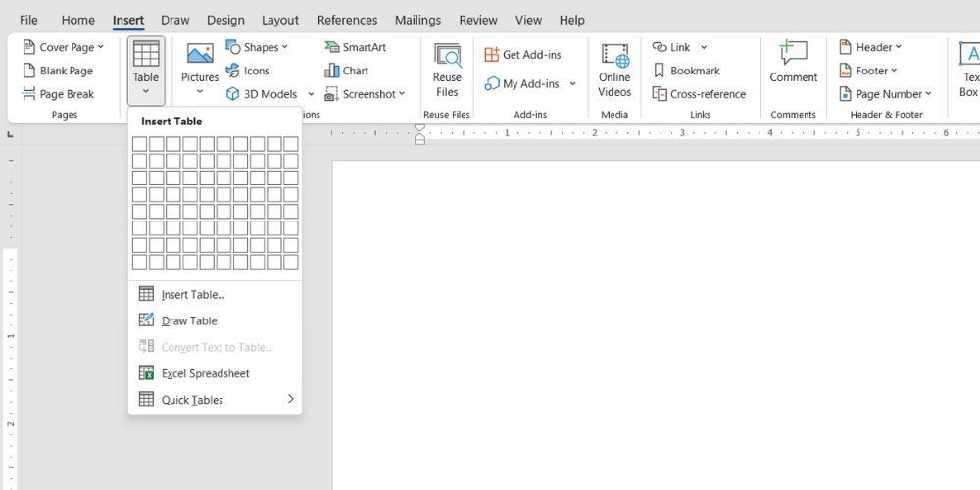The height and width of the screenshot is (490, 980).
Task: Select the top-left cell in table grid
Action: click(x=139, y=144)
